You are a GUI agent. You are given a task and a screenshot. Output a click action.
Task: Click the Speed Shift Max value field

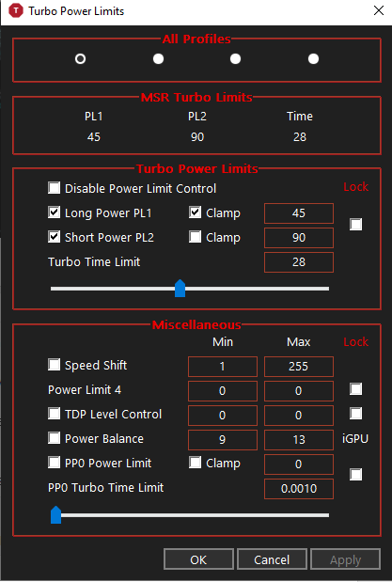coord(299,367)
